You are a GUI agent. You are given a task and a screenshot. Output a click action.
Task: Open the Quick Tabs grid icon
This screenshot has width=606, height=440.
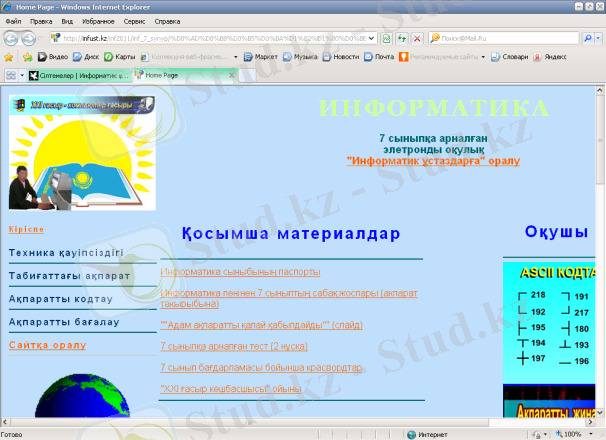tap(10, 75)
